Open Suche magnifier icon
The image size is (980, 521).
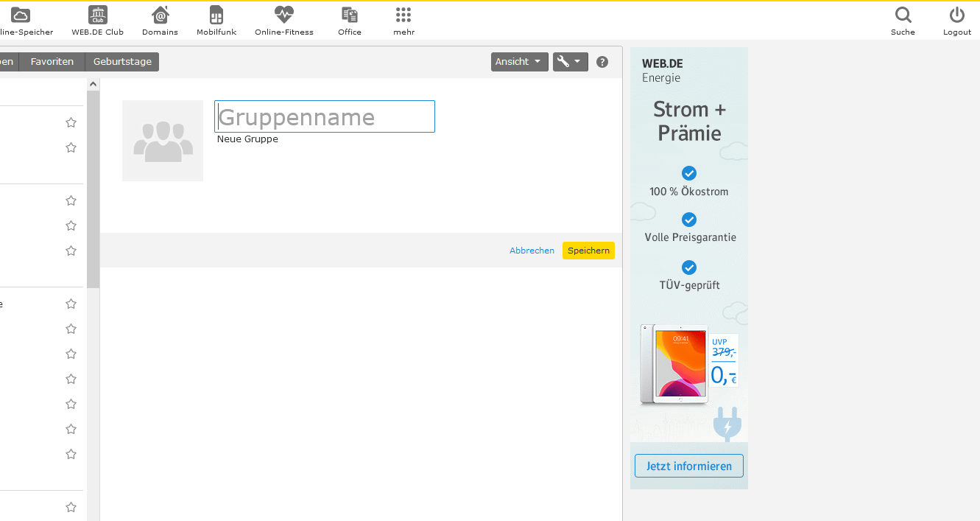pos(903,15)
